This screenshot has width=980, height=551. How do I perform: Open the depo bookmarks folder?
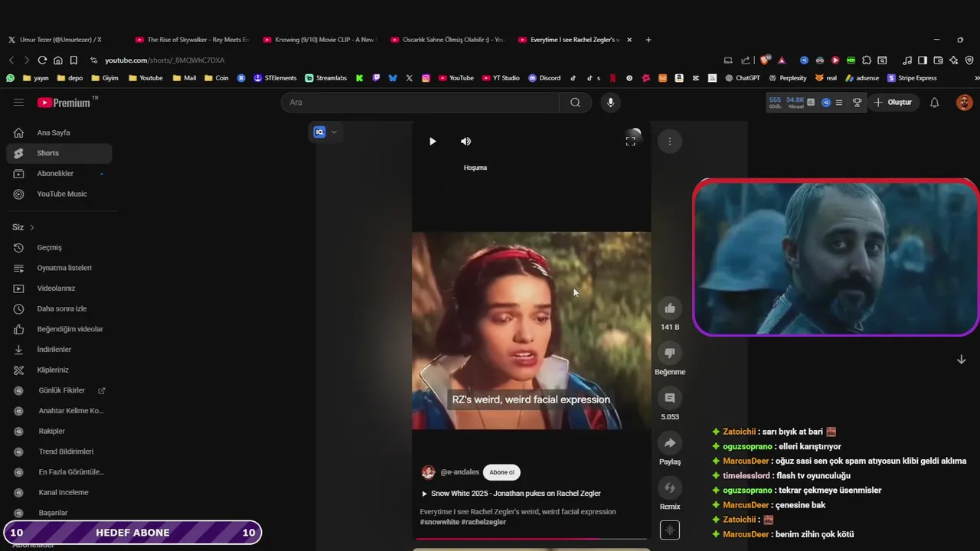(70, 78)
